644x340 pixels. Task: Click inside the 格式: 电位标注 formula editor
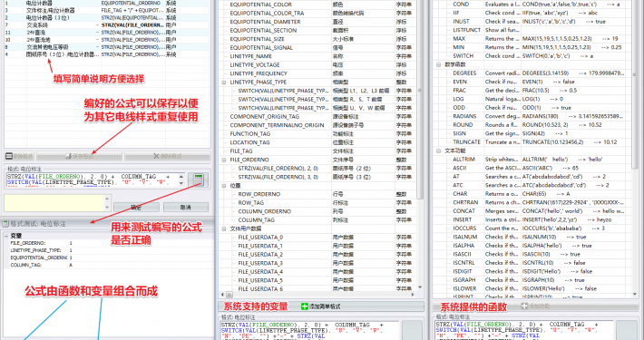(93, 180)
